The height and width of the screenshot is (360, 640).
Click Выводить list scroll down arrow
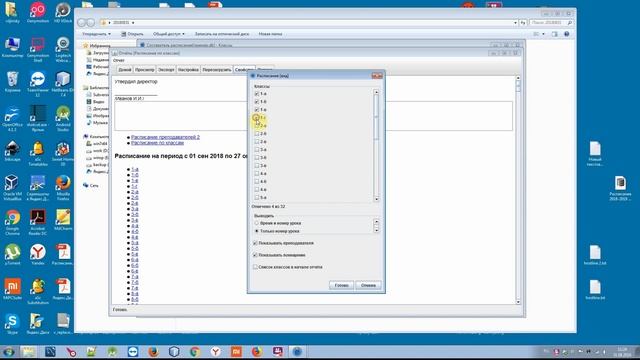376,231
